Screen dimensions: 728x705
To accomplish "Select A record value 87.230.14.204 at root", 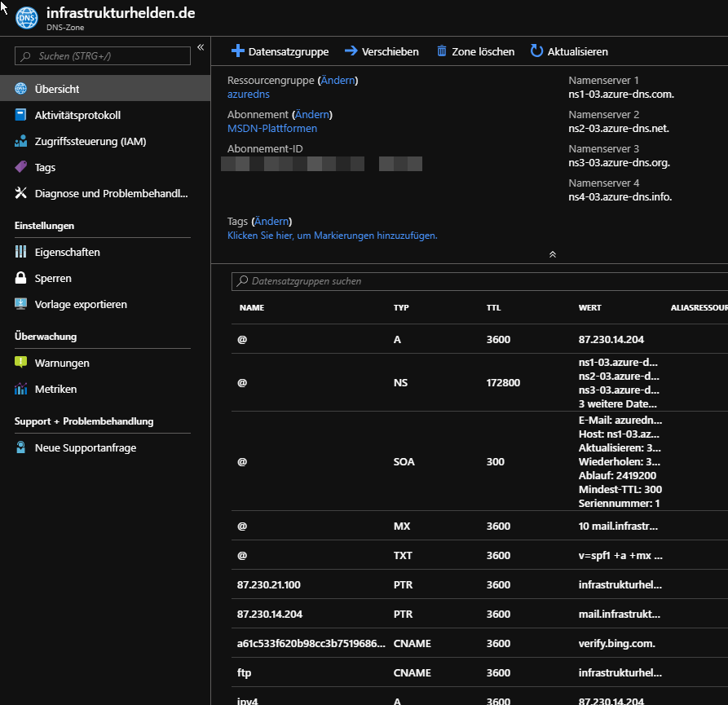I will click(611, 339).
